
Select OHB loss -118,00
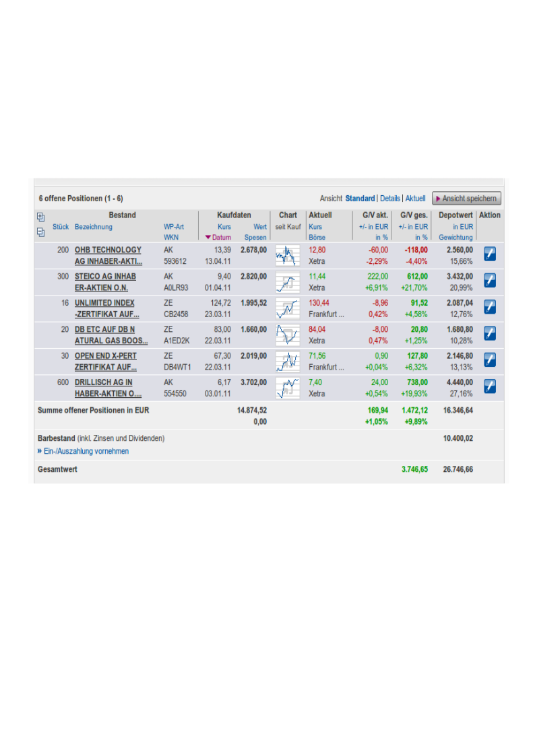pyautogui.click(x=416, y=250)
